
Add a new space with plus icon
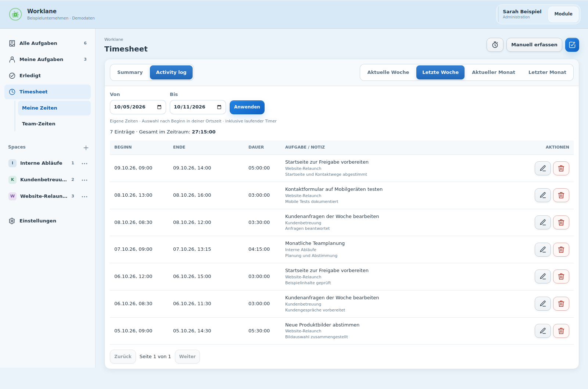[x=86, y=148]
